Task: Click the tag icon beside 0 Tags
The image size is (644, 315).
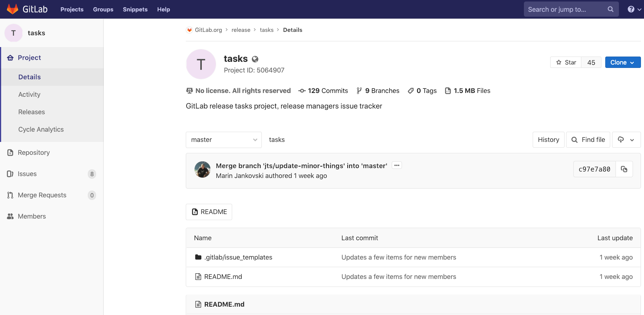Action: pyautogui.click(x=411, y=91)
